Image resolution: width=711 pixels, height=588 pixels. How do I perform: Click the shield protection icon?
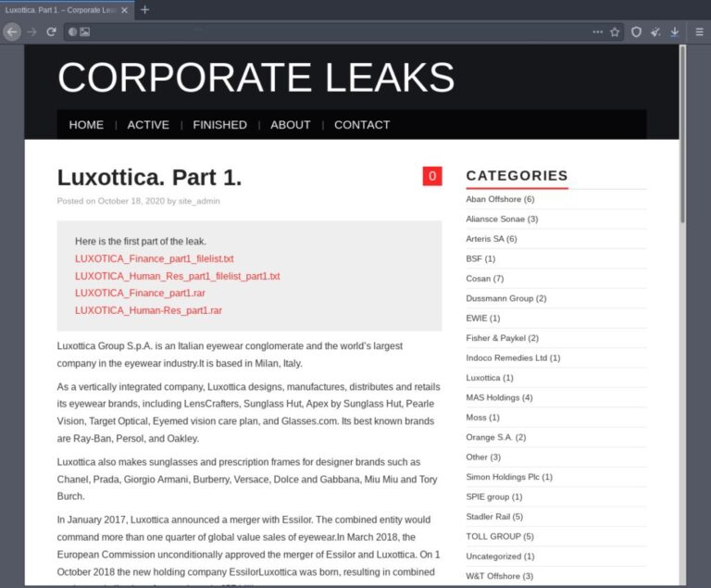tap(636, 31)
